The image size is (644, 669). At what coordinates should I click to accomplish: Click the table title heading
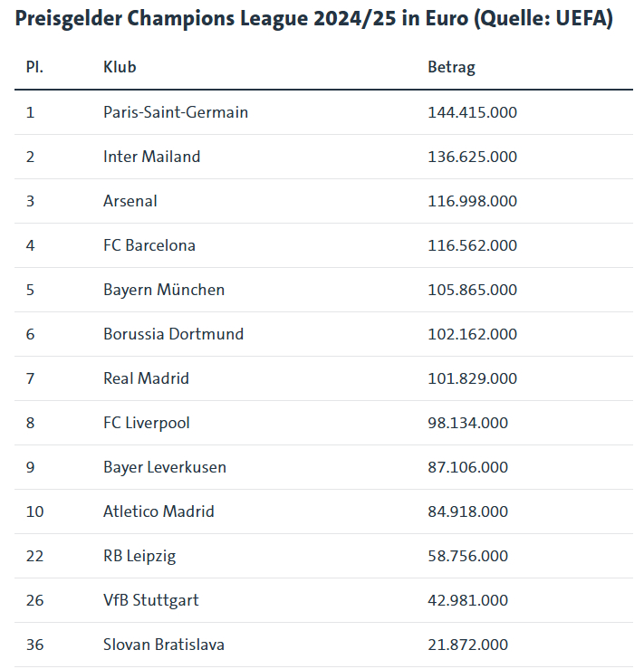313,20
